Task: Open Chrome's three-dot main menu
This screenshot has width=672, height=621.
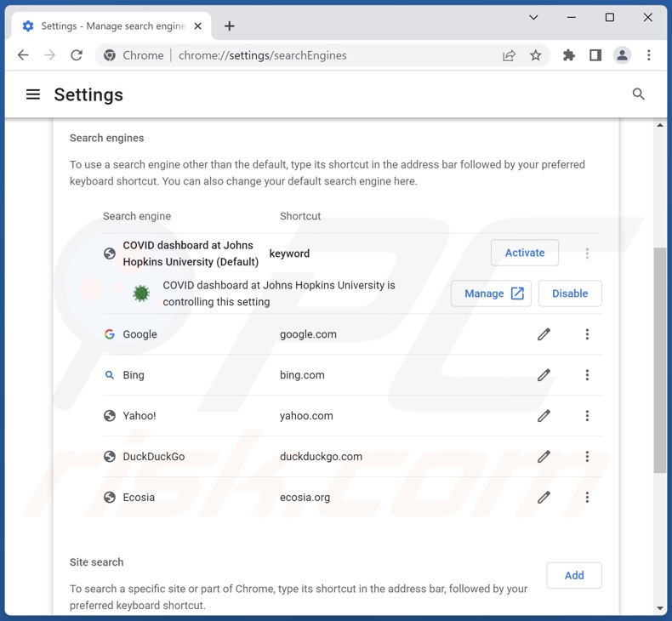Action: (648, 55)
